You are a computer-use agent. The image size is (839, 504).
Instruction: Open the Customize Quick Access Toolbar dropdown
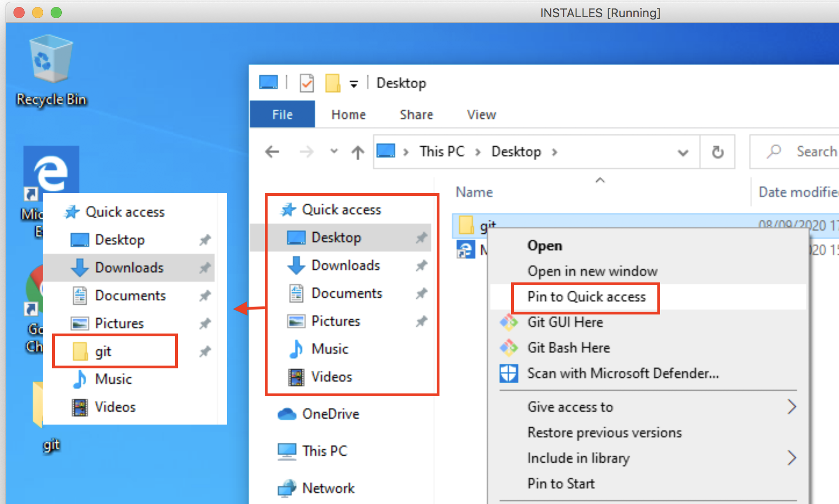(x=354, y=84)
